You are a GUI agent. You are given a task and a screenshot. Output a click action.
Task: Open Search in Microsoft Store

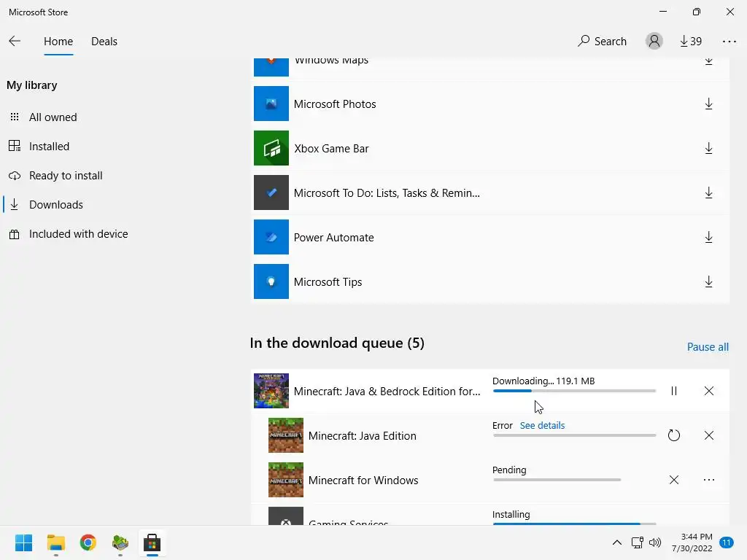point(602,42)
